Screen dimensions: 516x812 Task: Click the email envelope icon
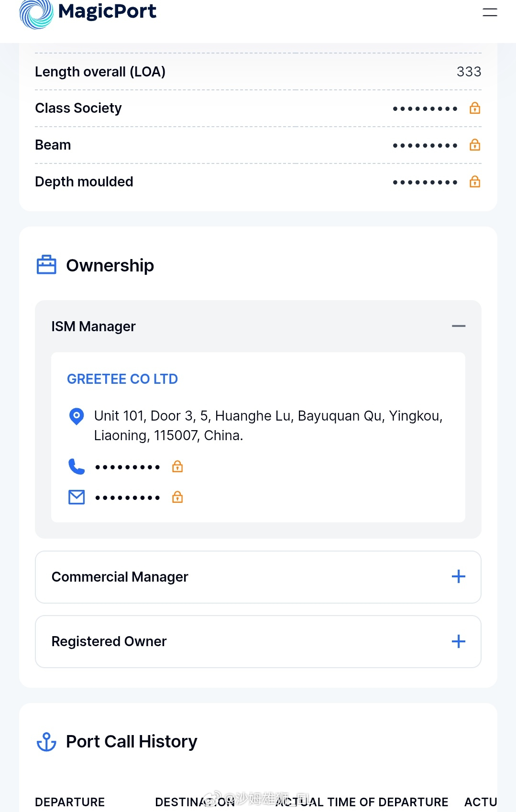pos(77,498)
